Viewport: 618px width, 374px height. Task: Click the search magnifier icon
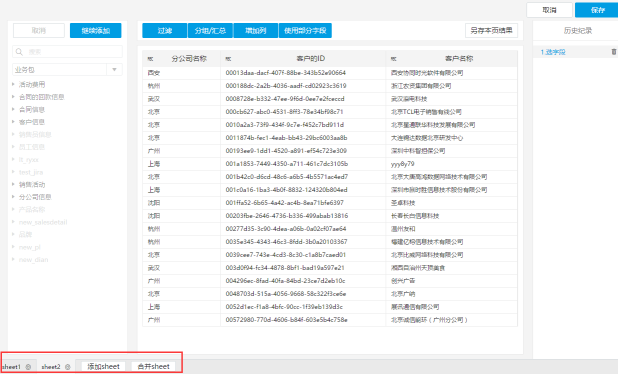click(x=19, y=52)
